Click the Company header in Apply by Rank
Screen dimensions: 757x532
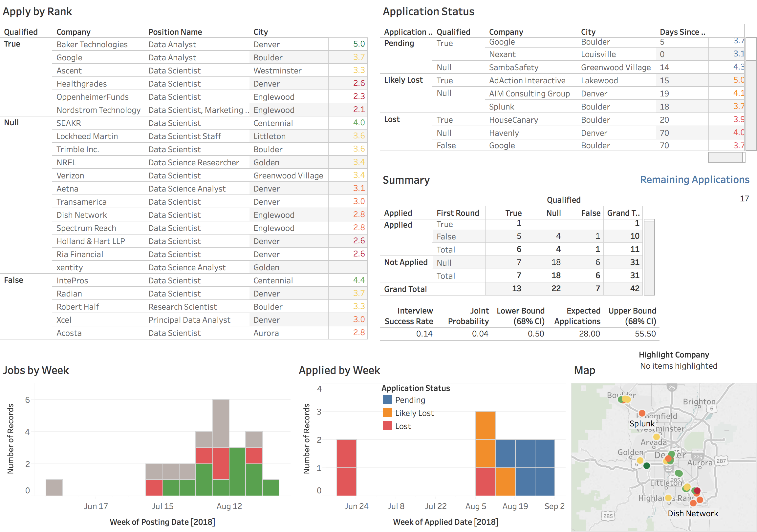pos(73,32)
